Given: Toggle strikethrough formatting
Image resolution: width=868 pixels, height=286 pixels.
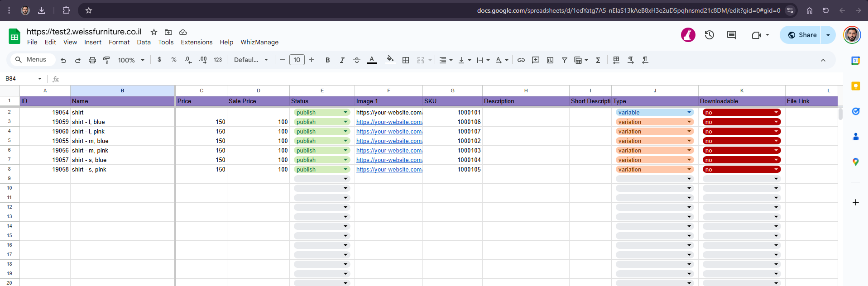Looking at the screenshot, I should 357,60.
